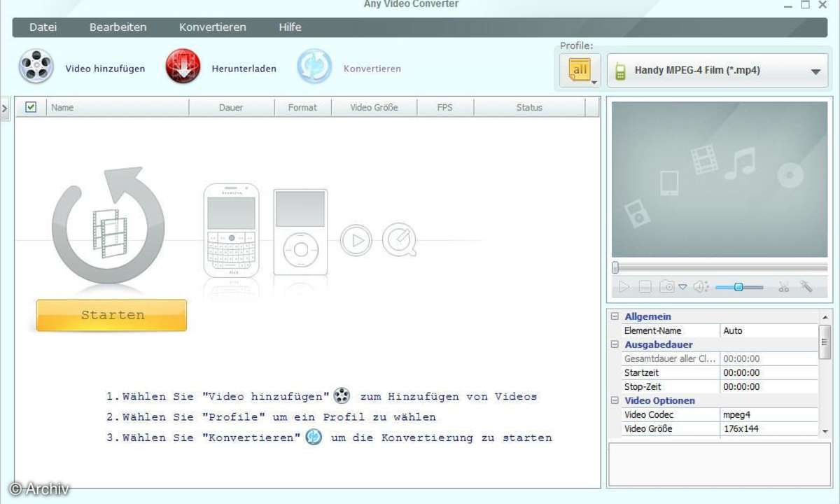Click the Konvertieren toolbar label
Image resolution: width=840 pixels, height=504 pixels.
(x=372, y=69)
